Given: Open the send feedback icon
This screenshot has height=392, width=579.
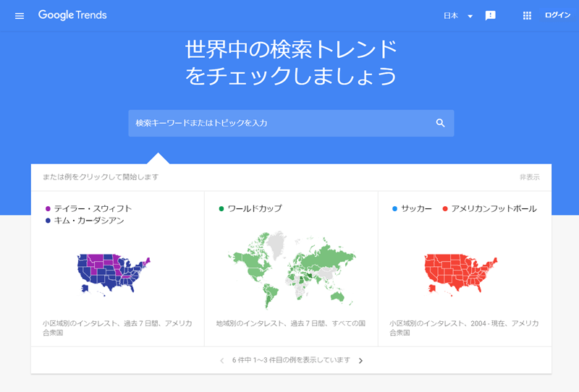Looking at the screenshot, I should [491, 16].
